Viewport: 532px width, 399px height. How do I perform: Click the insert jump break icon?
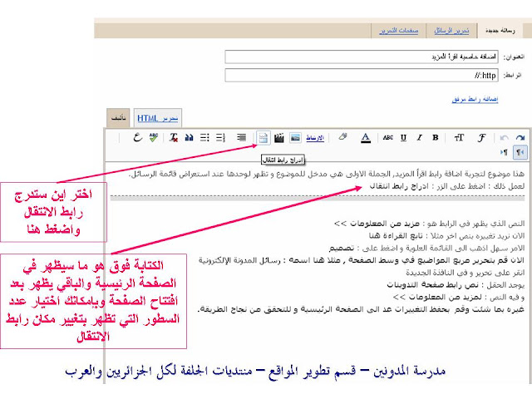tap(264, 138)
